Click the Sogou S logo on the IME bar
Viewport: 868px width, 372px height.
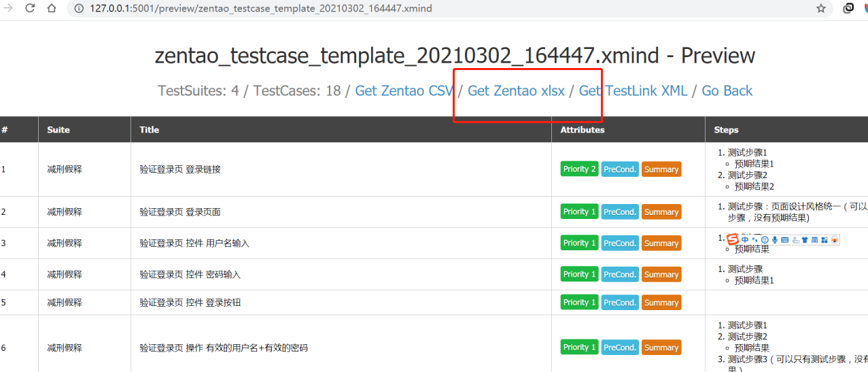point(733,239)
